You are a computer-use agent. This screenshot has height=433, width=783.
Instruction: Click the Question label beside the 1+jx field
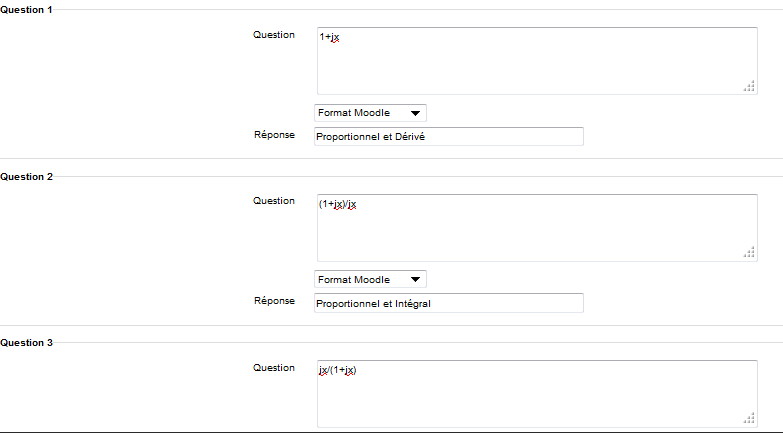[x=274, y=35]
